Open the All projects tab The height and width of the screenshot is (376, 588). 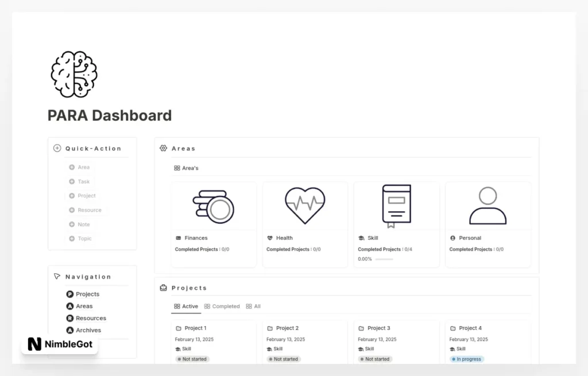click(253, 306)
